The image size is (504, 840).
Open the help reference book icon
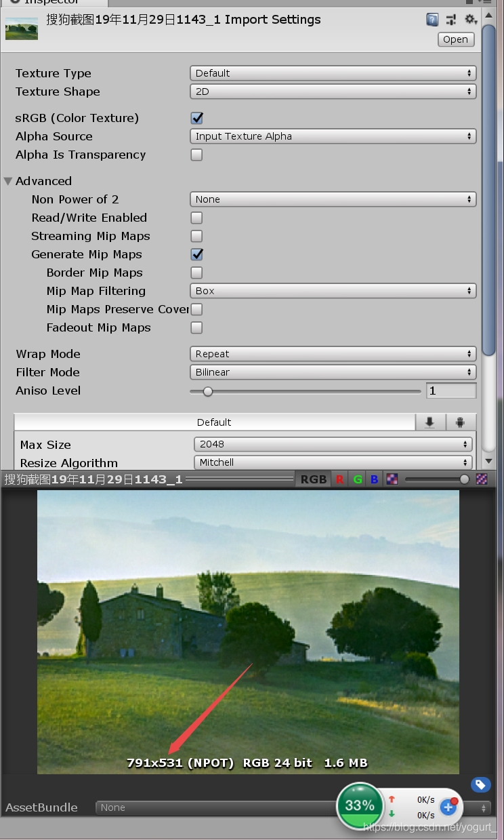[x=432, y=20]
